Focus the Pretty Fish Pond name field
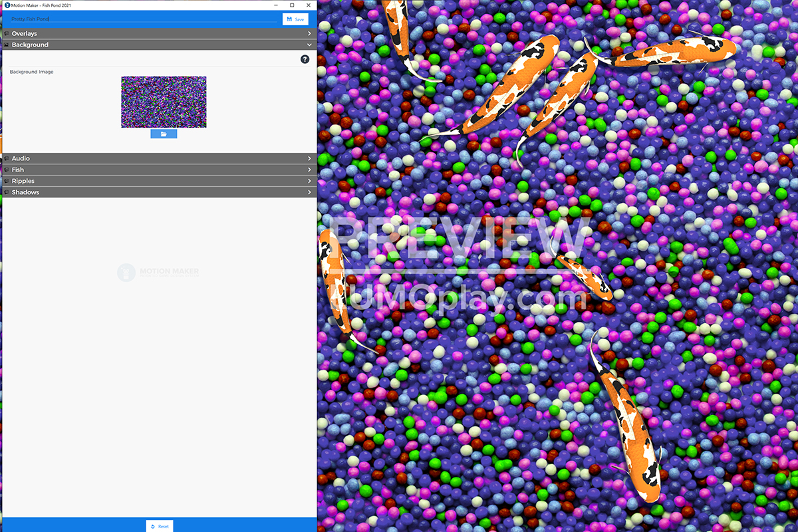This screenshot has width=798, height=532. tap(143, 19)
